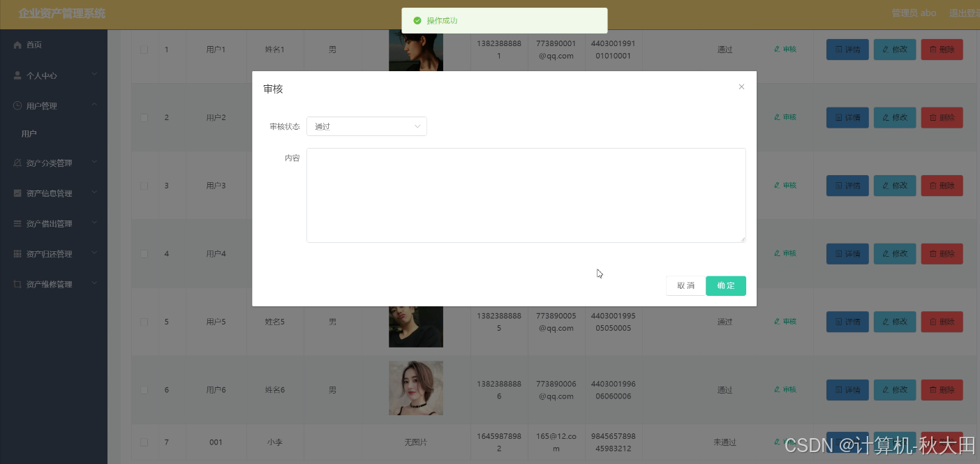
Task: Tick the checkbox for row 1
Action: (x=144, y=50)
